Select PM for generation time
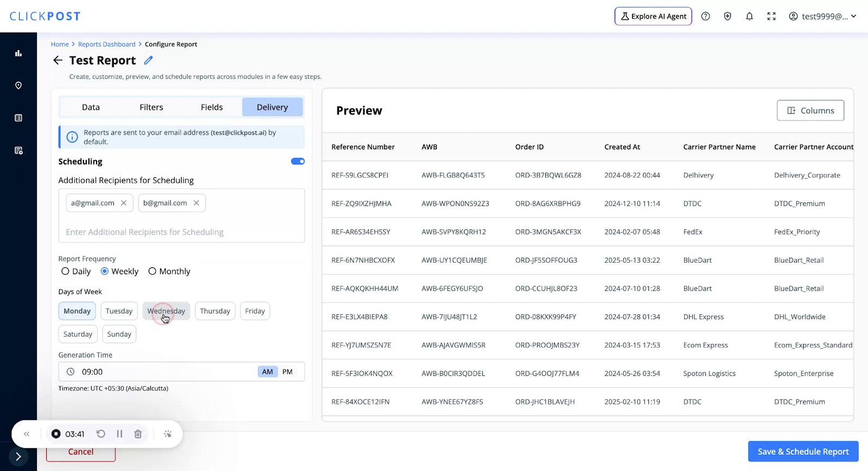Screen dimensions: 868x471 [x=288, y=372]
